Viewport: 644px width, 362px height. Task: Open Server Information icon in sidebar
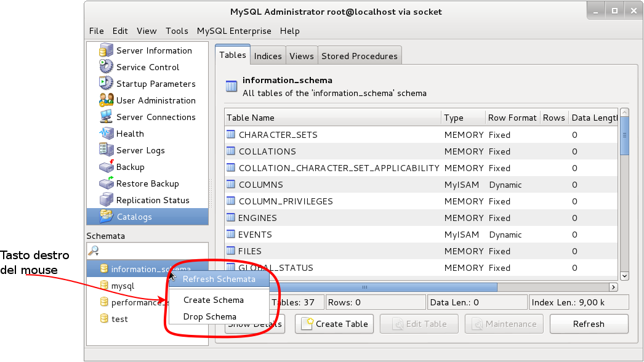(x=106, y=50)
